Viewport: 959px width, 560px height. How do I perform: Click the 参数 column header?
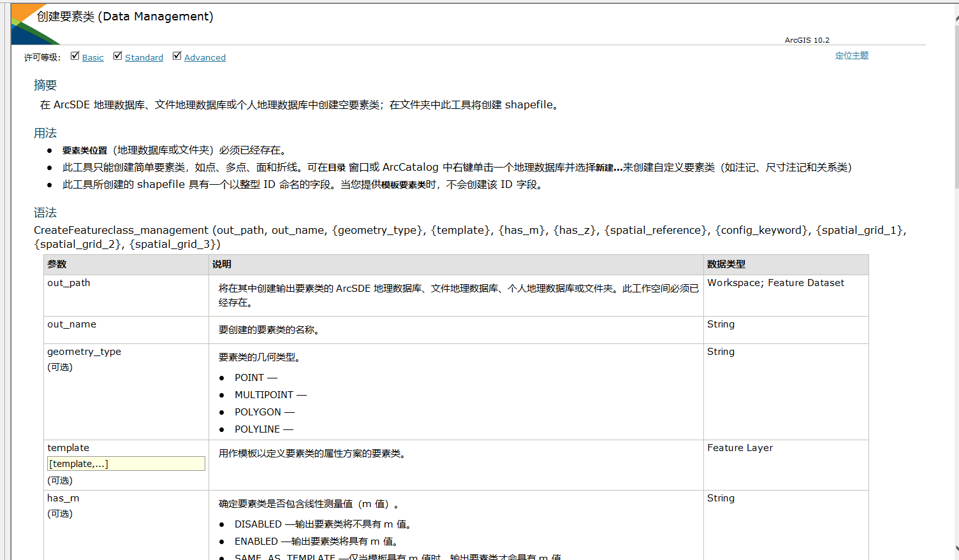pyautogui.click(x=126, y=264)
